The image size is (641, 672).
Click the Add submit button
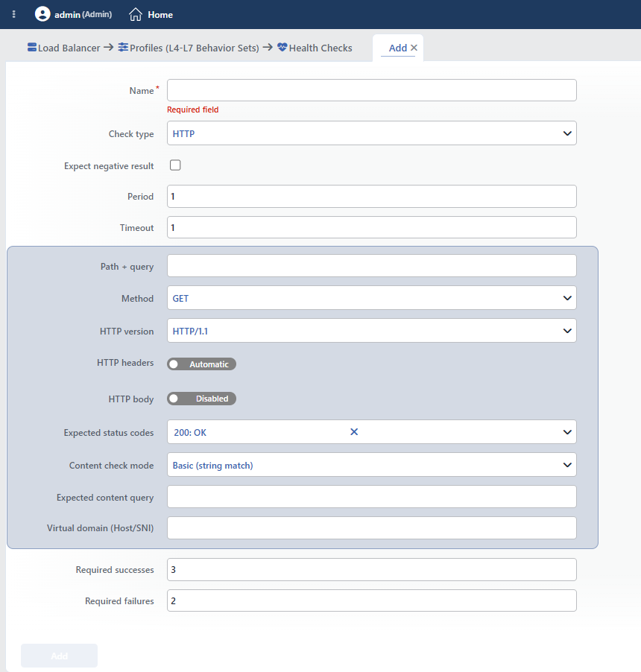pos(59,656)
